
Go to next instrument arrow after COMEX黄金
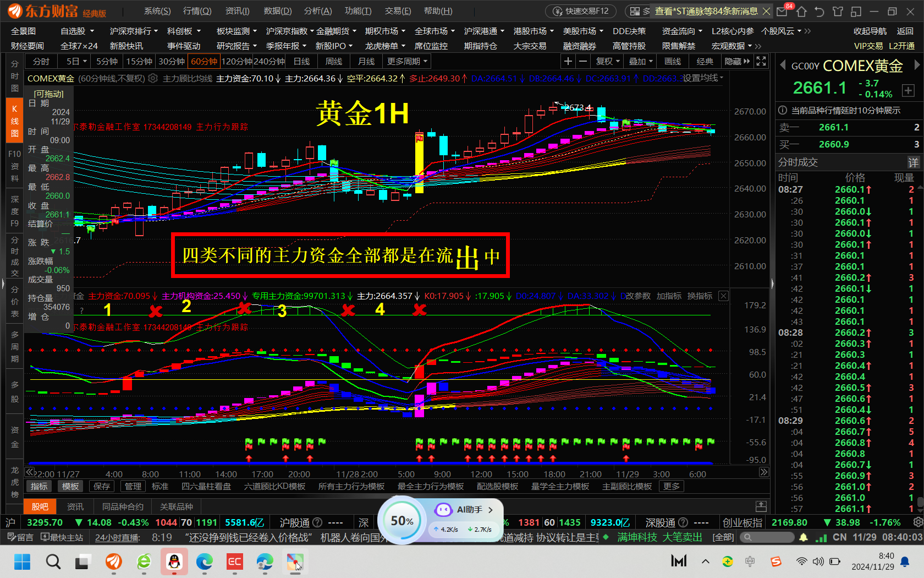coord(916,65)
